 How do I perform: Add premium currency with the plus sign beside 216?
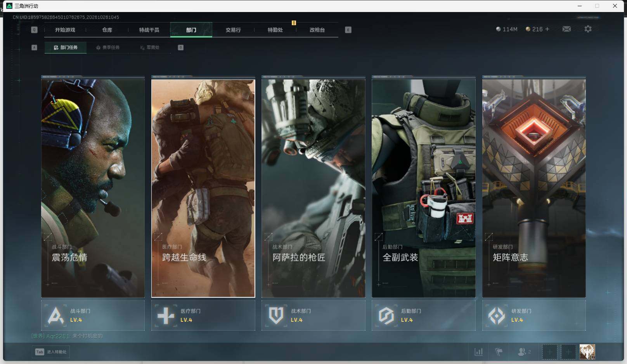(x=547, y=29)
